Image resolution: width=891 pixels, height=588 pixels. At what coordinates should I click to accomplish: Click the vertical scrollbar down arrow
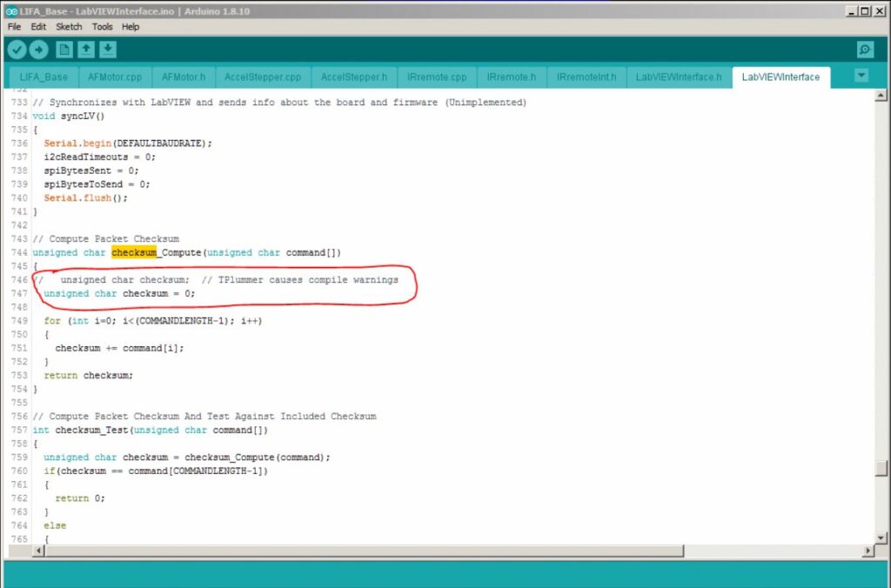tap(881, 538)
